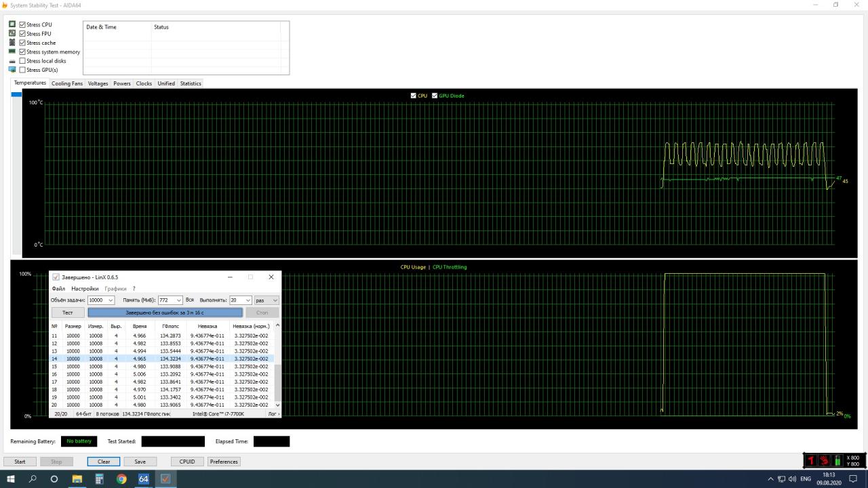Open the Calculator taskbar icon

99,479
